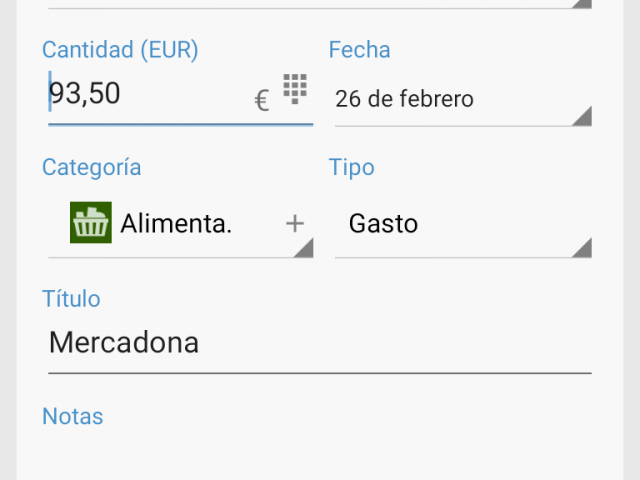Tap the Cantidad (EUR) label
This screenshot has height=480, width=640.
tap(120, 50)
